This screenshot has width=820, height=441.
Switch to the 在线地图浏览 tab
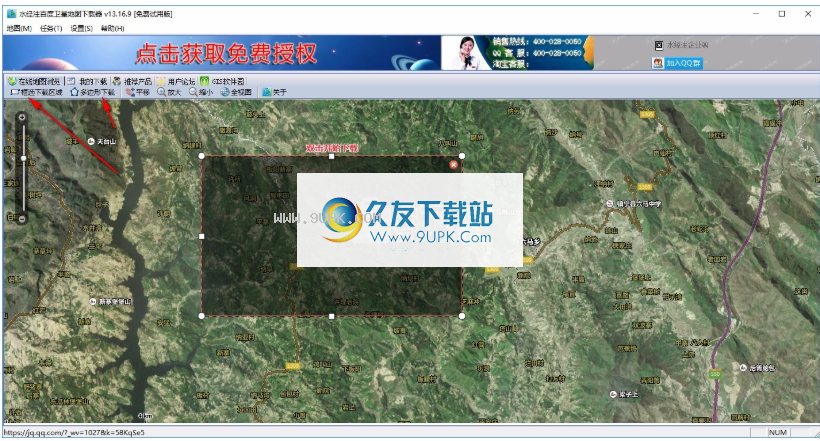tap(35, 81)
